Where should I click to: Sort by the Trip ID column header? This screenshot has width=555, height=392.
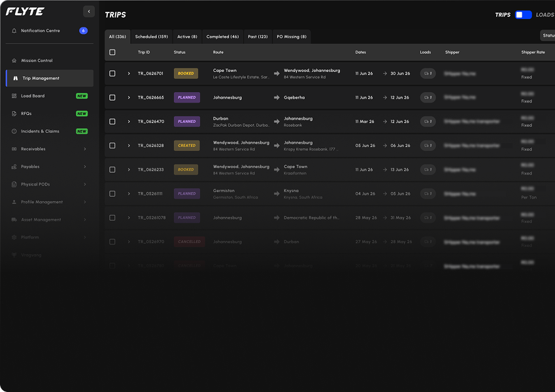[x=144, y=52]
